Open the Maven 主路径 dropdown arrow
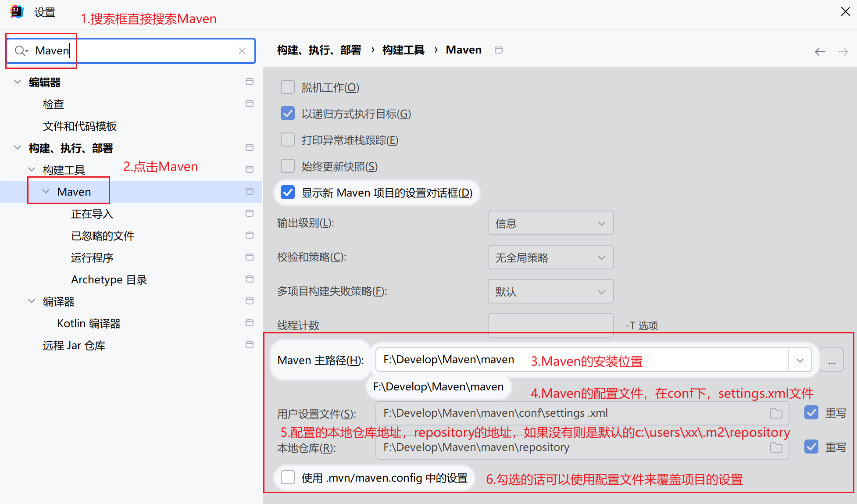The height and width of the screenshot is (504, 857). pos(800,360)
